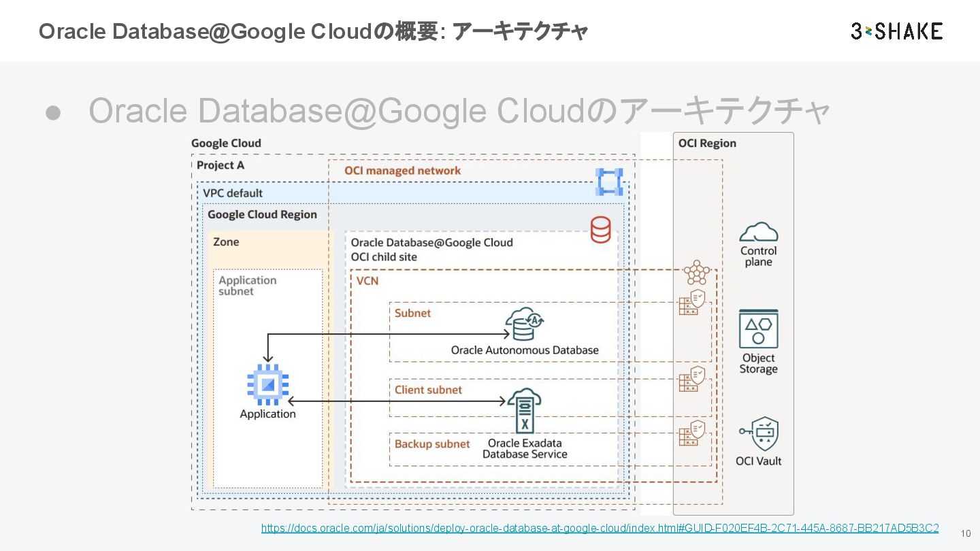Click the slide title text at top

coord(313,31)
